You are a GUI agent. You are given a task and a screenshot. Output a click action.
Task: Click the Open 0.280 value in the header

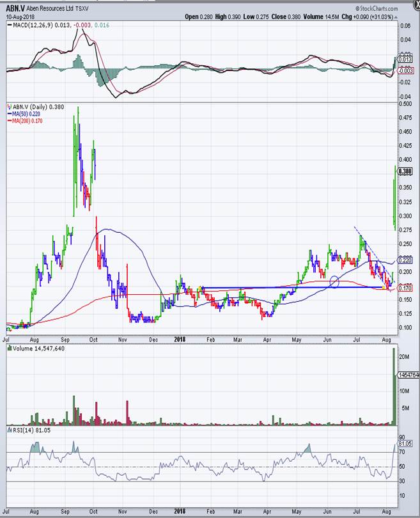[198, 17]
